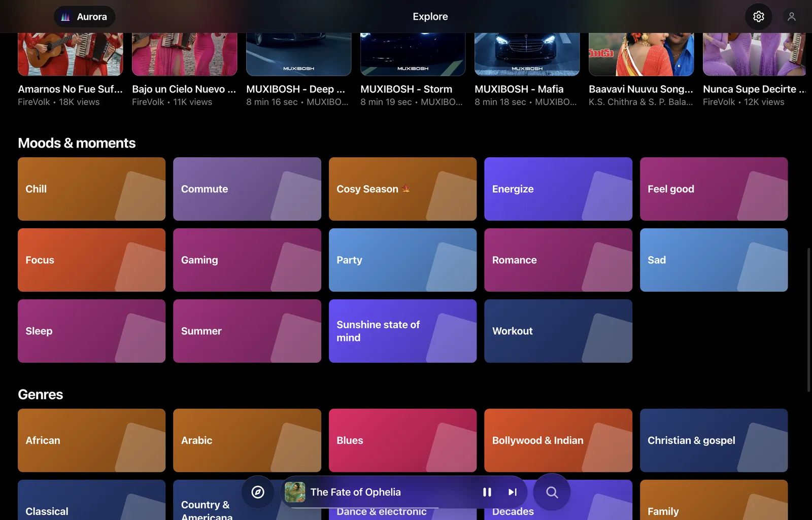Viewport: 812px width, 520px height.
Task: Open the search magnifier icon
Action: click(552, 492)
